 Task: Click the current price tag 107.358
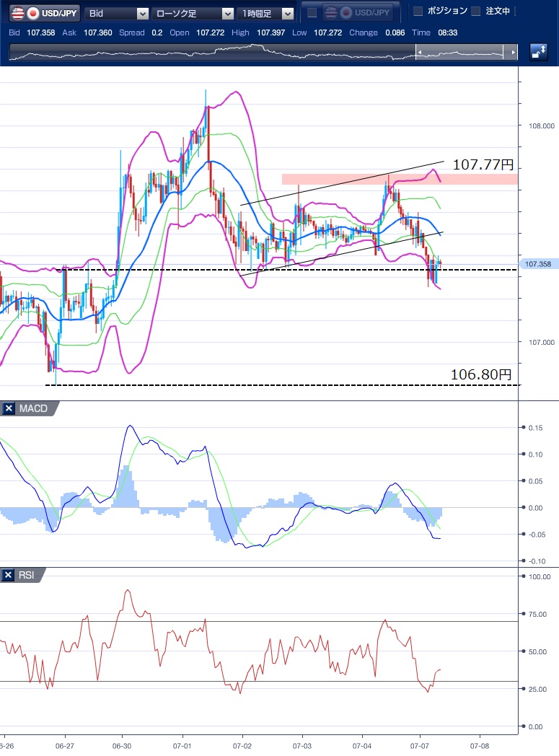pyautogui.click(x=539, y=264)
